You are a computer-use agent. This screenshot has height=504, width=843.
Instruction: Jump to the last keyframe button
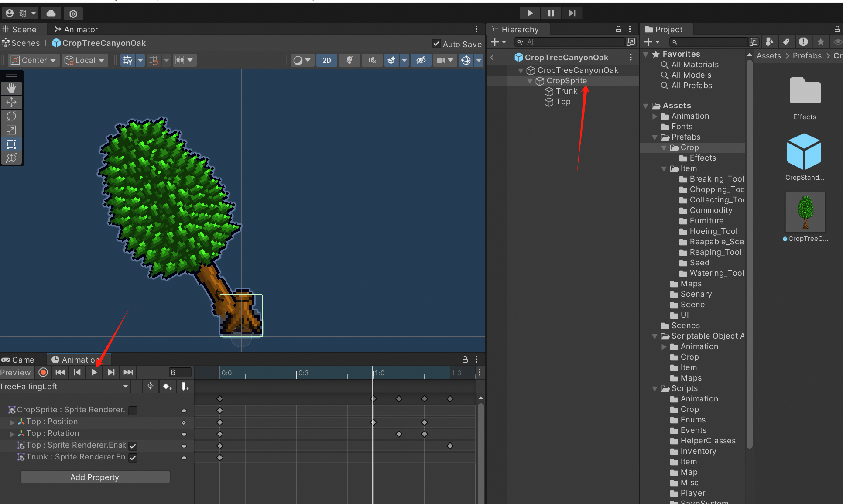tap(128, 372)
